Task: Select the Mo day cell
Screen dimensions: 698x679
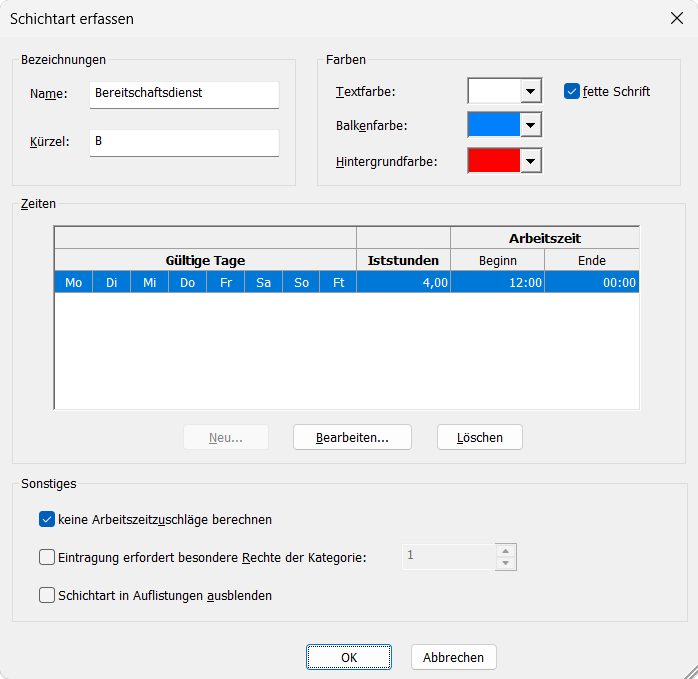Action: [x=73, y=282]
